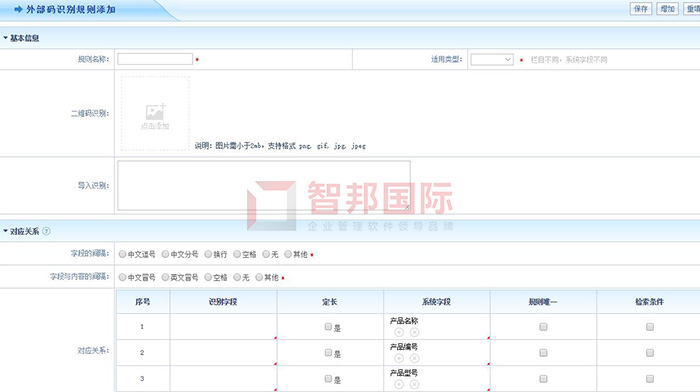Click the plus icon under 产品名称
This screenshot has width=700, height=392.
(399, 332)
